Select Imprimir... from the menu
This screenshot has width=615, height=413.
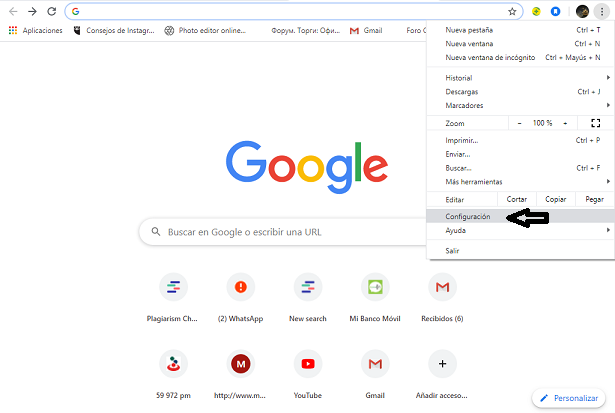(520, 140)
